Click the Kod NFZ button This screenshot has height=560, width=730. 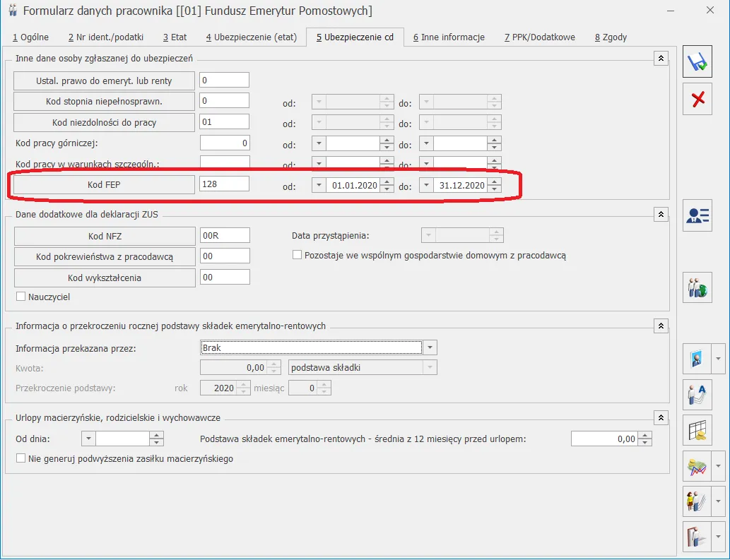105,237
